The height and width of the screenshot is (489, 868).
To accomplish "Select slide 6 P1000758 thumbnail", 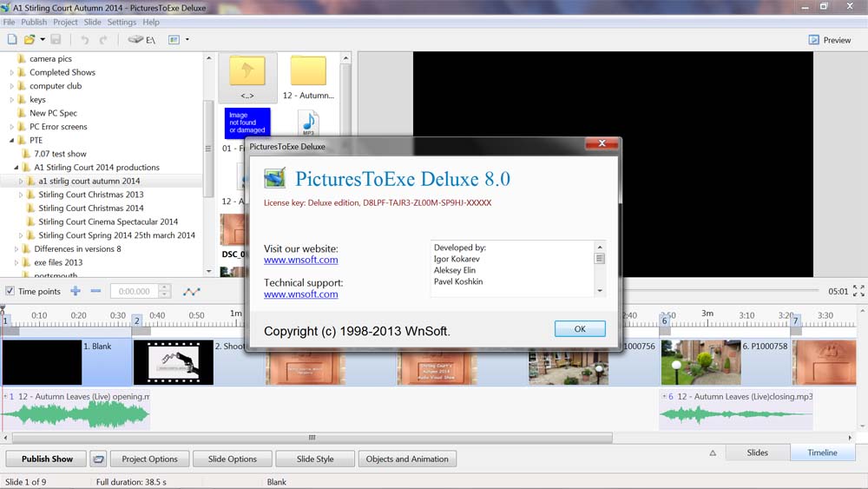I will click(x=700, y=363).
